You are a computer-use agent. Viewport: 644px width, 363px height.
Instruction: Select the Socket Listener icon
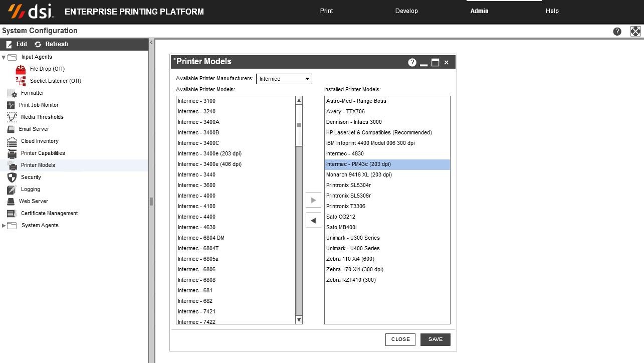21,81
